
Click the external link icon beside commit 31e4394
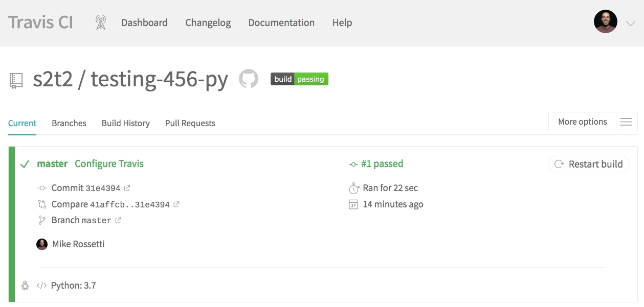[127, 188]
